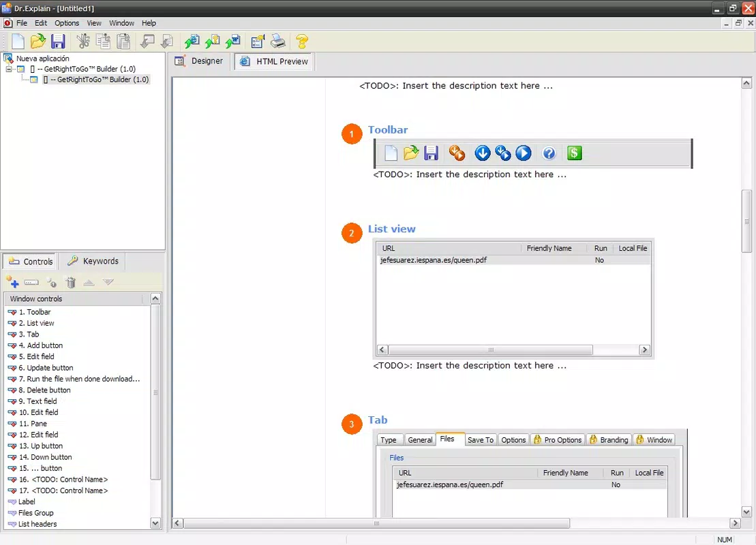Image resolution: width=756 pixels, height=545 pixels.
Task: Open the Options menu
Action: tap(67, 23)
